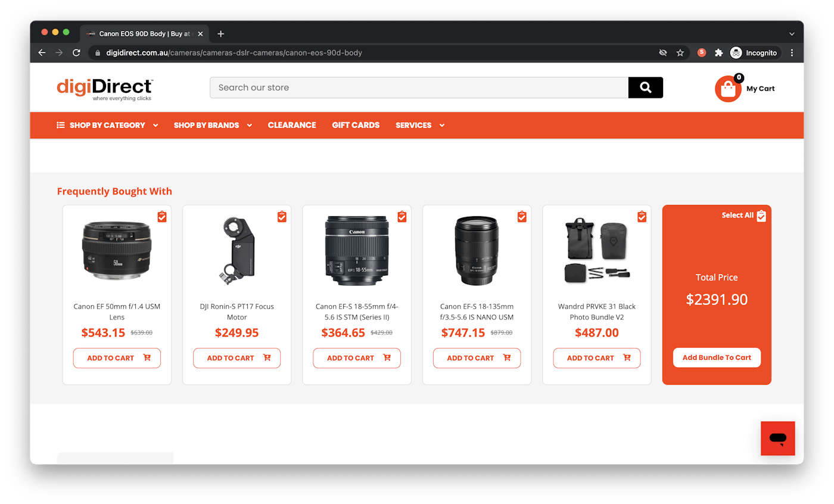
Task: Click the Frequently Bought With heading
Action: 114,191
